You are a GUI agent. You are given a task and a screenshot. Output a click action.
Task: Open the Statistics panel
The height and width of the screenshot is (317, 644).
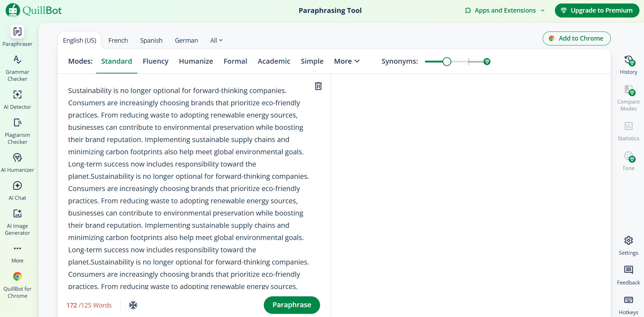628,130
